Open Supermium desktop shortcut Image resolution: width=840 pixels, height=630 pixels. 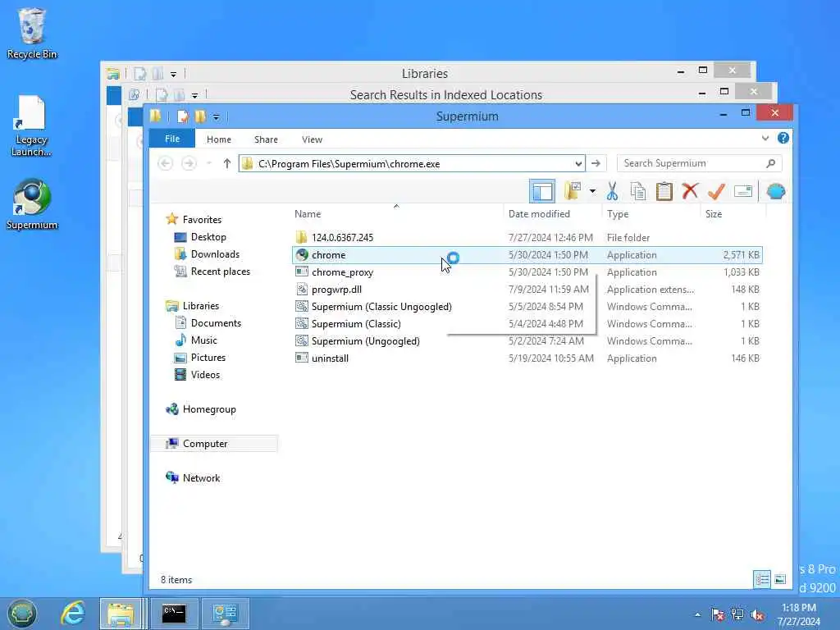pyautogui.click(x=32, y=204)
